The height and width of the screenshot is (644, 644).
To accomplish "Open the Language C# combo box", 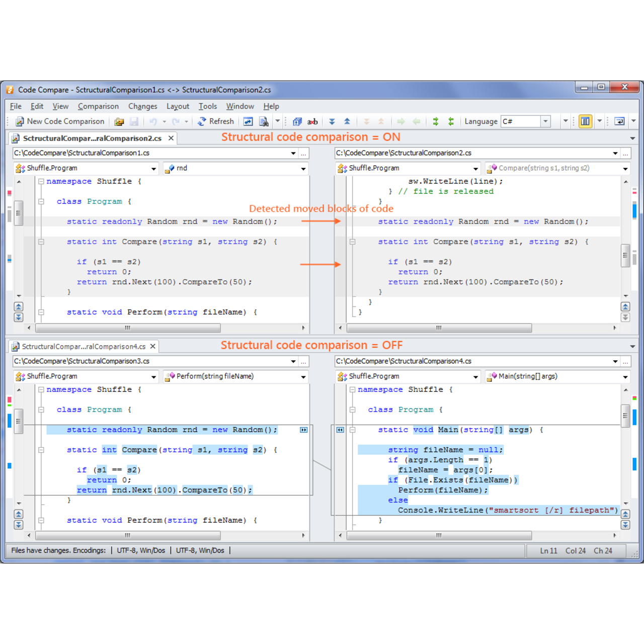I will [x=545, y=121].
